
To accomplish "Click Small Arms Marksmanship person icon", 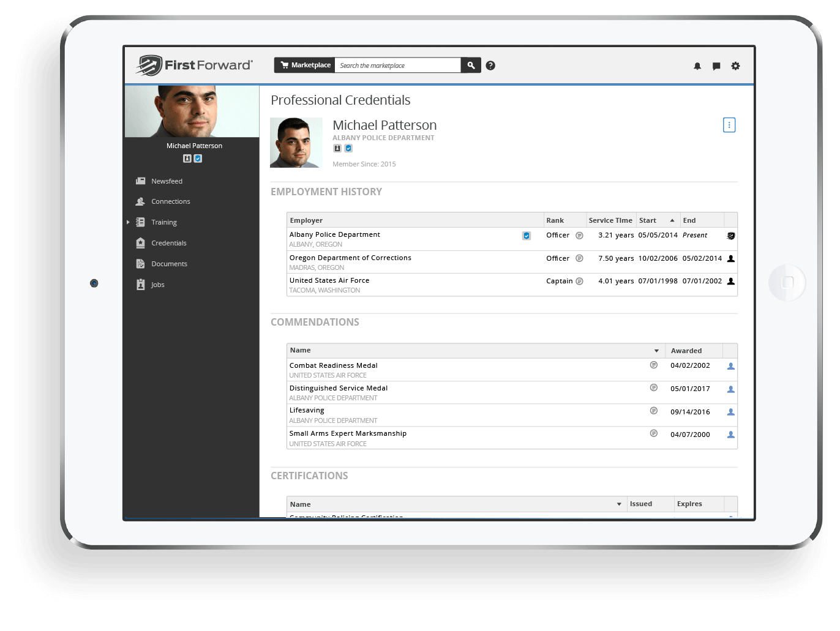I will 731,435.
